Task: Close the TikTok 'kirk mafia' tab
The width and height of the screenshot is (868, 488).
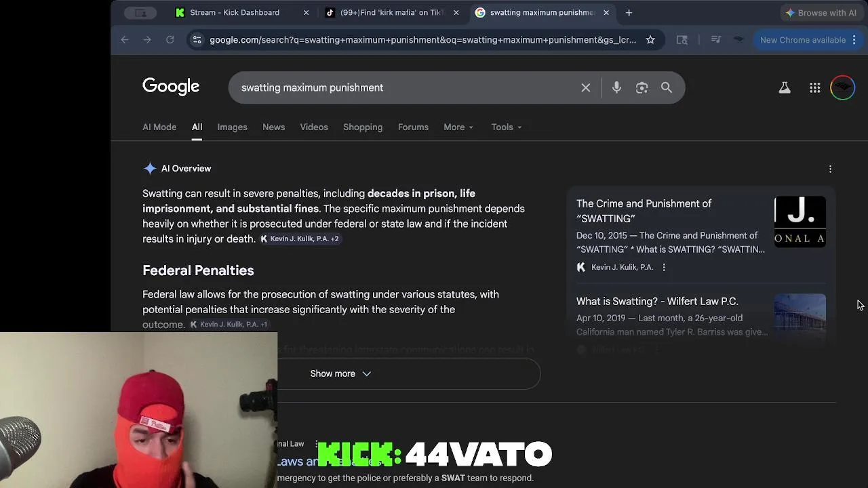Action: (x=456, y=12)
